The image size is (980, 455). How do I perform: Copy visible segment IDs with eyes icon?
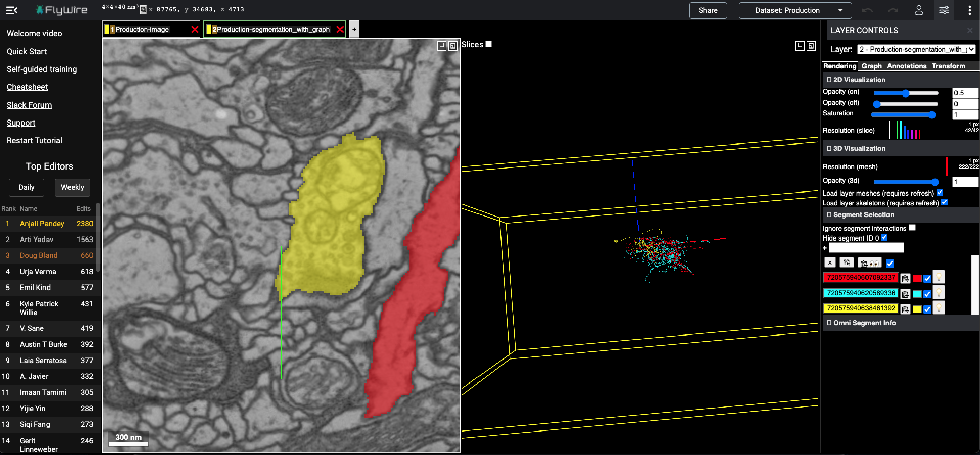pos(869,263)
